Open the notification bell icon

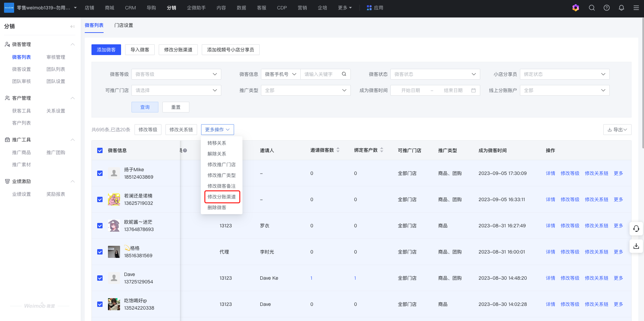[621, 8]
